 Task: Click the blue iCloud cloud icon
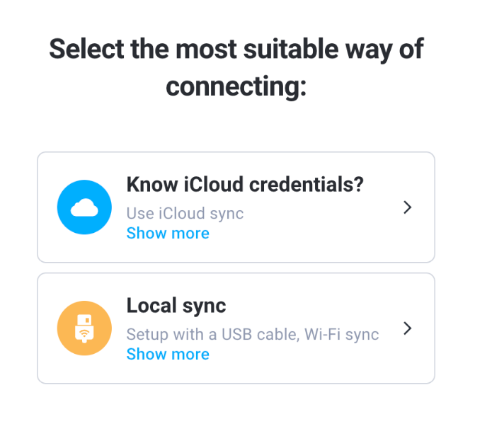tap(84, 207)
